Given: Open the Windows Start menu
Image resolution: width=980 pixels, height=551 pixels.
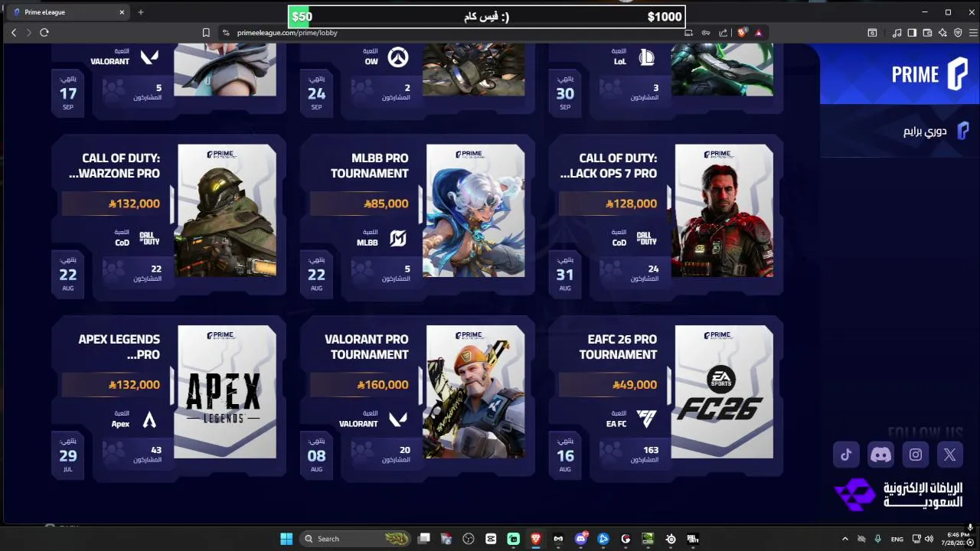Looking at the screenshot, I should [286, 539].
